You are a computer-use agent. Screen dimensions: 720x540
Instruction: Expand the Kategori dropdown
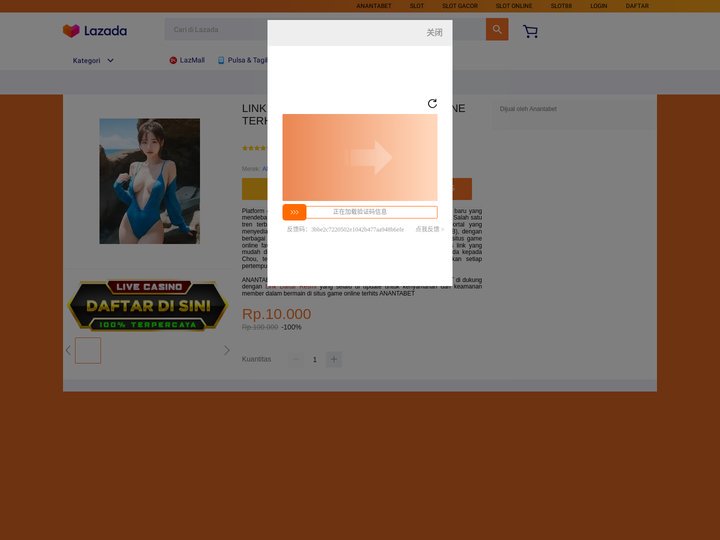pos(93,61)
